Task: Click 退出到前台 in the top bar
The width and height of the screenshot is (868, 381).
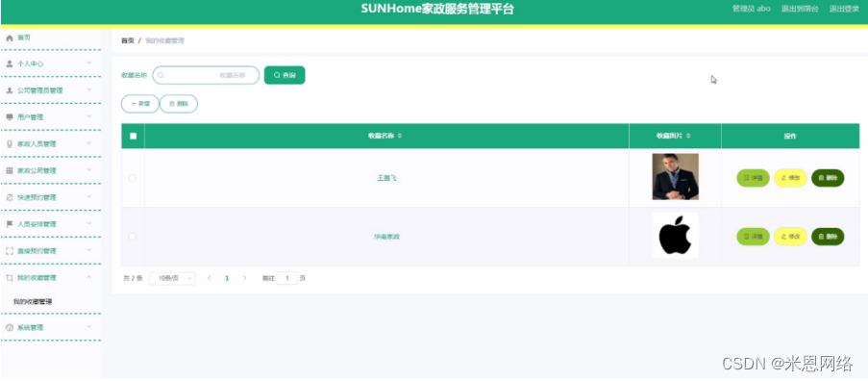Action: 800,9
